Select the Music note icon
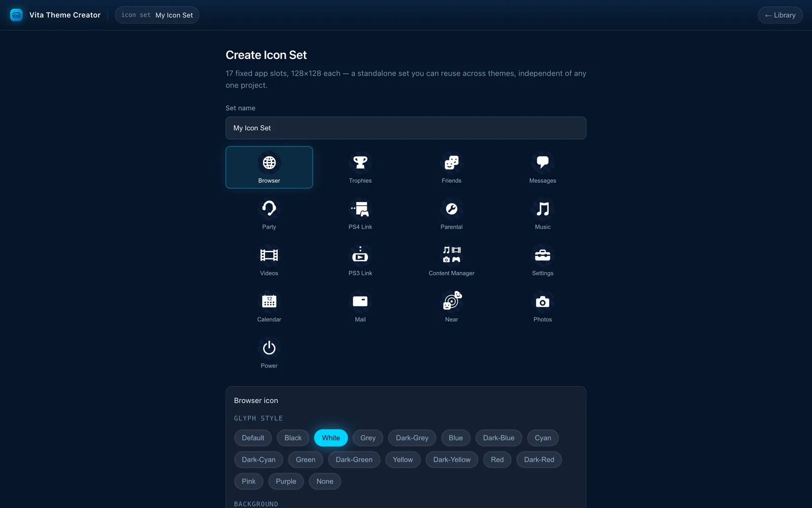812x508 pixels. coord(543,213)
